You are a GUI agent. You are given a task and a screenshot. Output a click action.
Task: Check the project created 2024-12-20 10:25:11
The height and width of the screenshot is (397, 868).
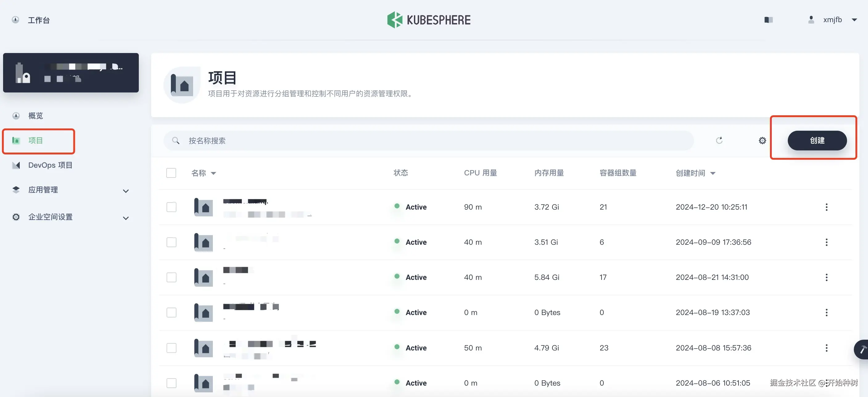[x=171, y=207]
